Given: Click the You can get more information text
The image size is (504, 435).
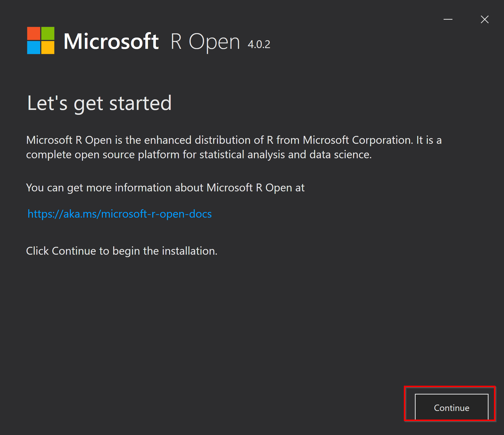Looking at the screenshot, I should click(x=165, y=188).
